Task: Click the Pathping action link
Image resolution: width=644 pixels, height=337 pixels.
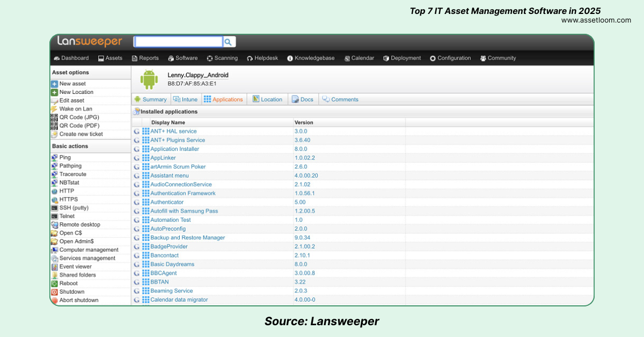Action: (70, 166)
